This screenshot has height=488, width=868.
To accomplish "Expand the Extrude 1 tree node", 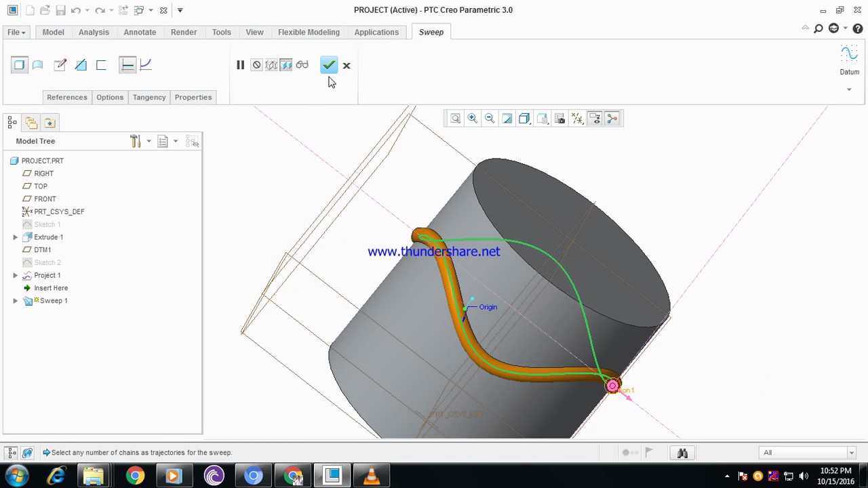I will click(x=15, y=237).
